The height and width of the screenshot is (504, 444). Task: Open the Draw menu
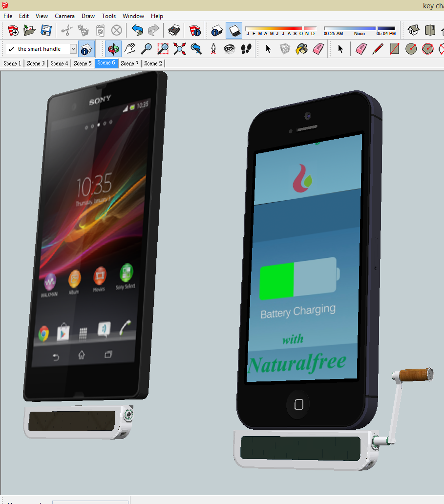coord(88,16)
